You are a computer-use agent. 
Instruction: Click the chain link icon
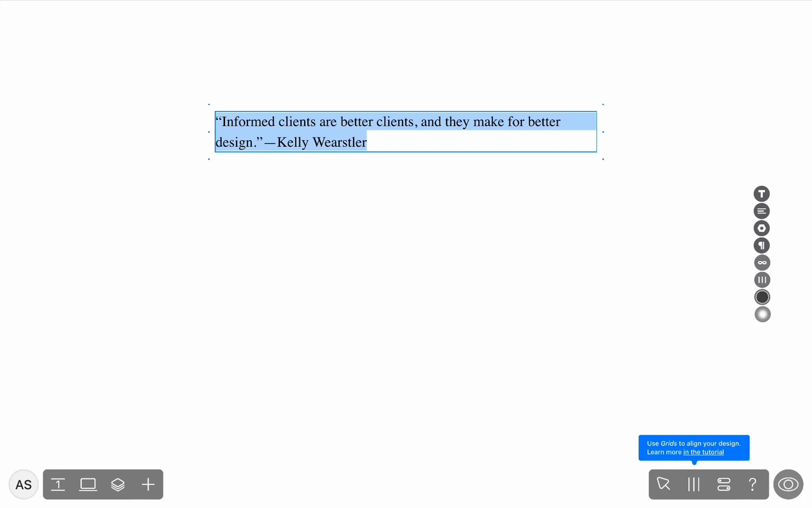(x=762, y=262)
